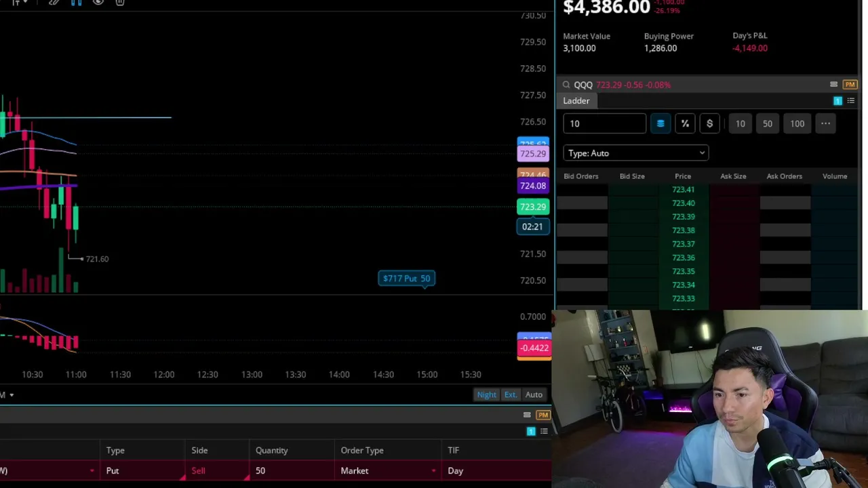Click the $717 Put 50 order marker
Viewport: 868px width, 488px height.
(x=406, y=279)
